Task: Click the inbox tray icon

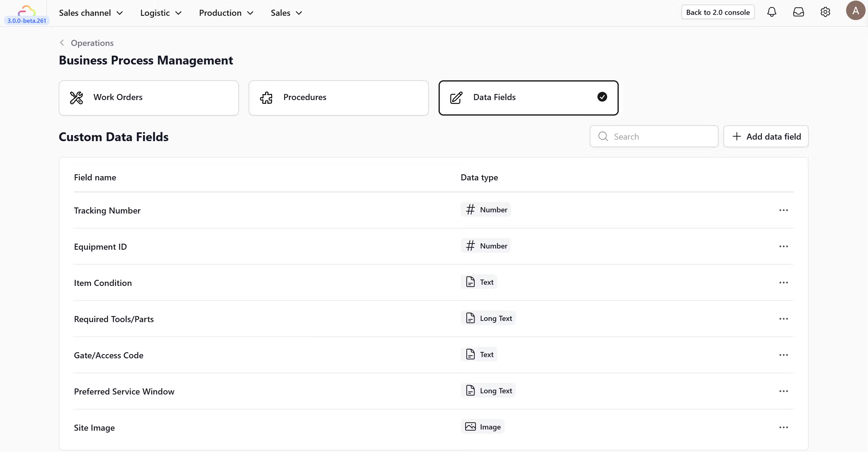Action: (x=798, y=12)
